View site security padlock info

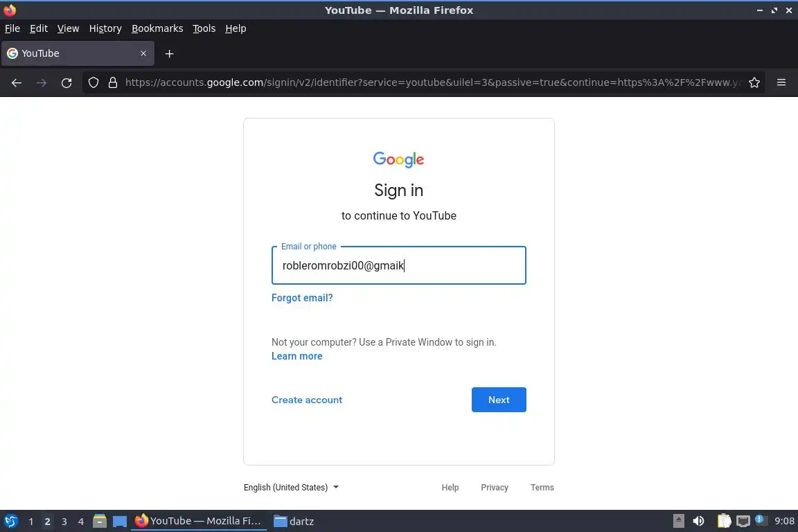[113, 82]
